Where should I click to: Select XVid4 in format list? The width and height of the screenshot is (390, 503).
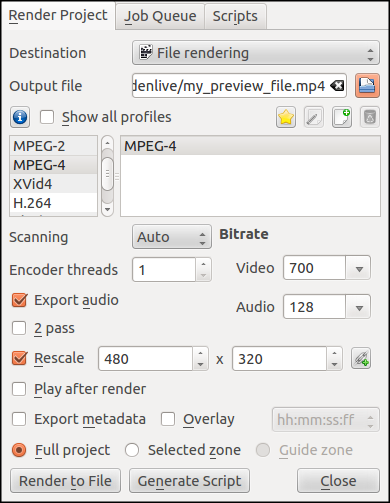pyautogui.click(x=53, y=184)
